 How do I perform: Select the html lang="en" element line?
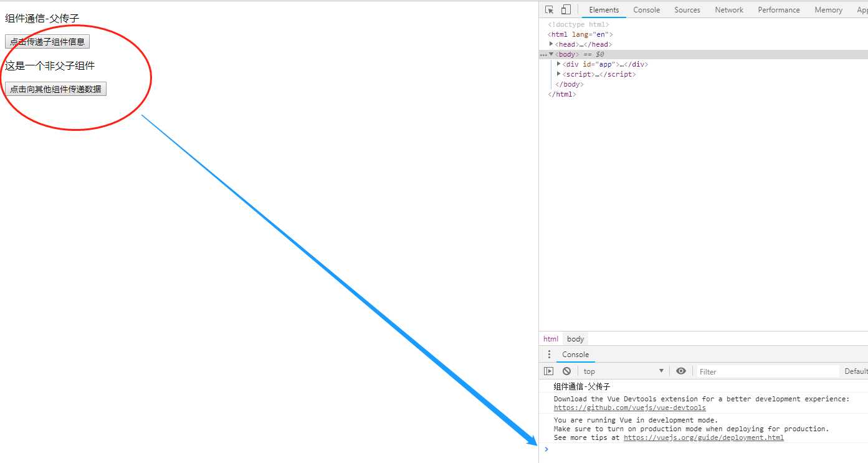coord(580,34)
